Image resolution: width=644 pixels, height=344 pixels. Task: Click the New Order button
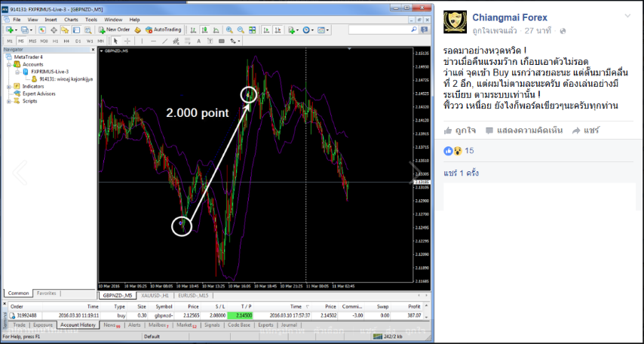coord(114,29)
